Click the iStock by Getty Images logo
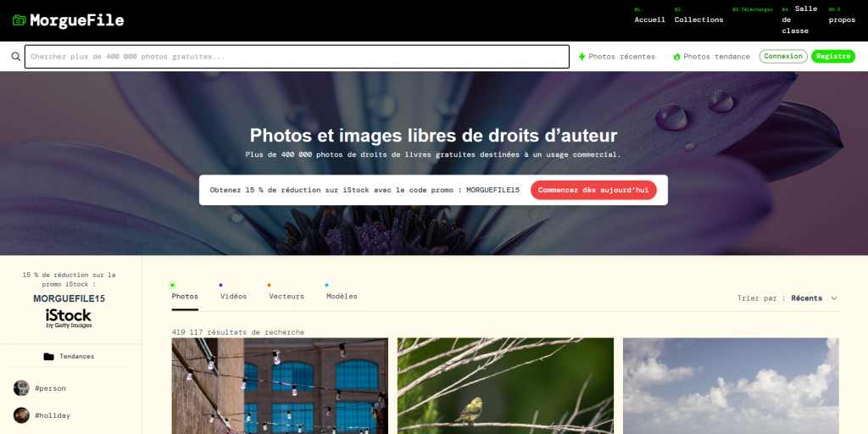This screenshot has height=434, width=868. (69, 319)
